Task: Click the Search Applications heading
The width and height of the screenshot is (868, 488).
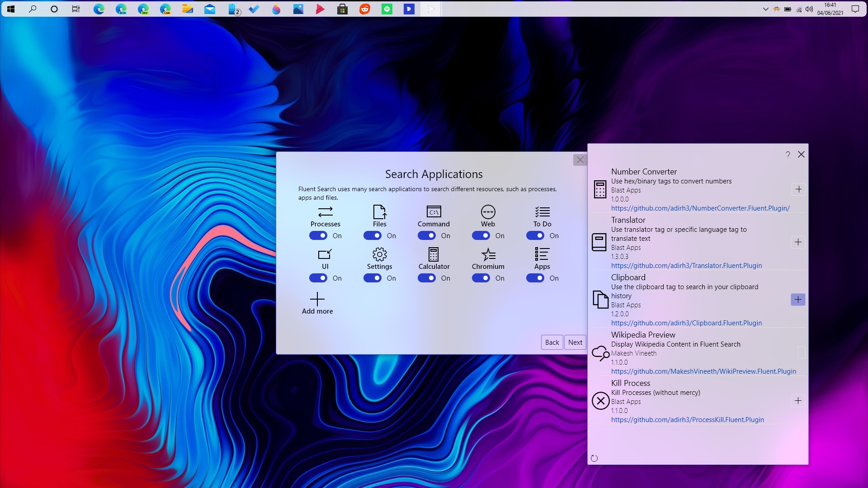Action: pyautogui.click(x=434, y=174)
